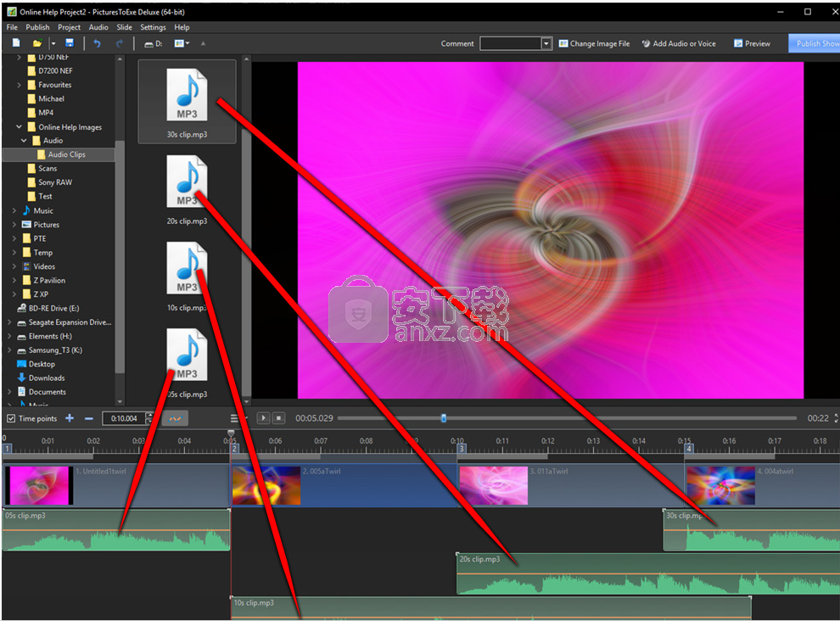
Task: Click slide marker 3 on ruler
Action: (x=462, y=449)
